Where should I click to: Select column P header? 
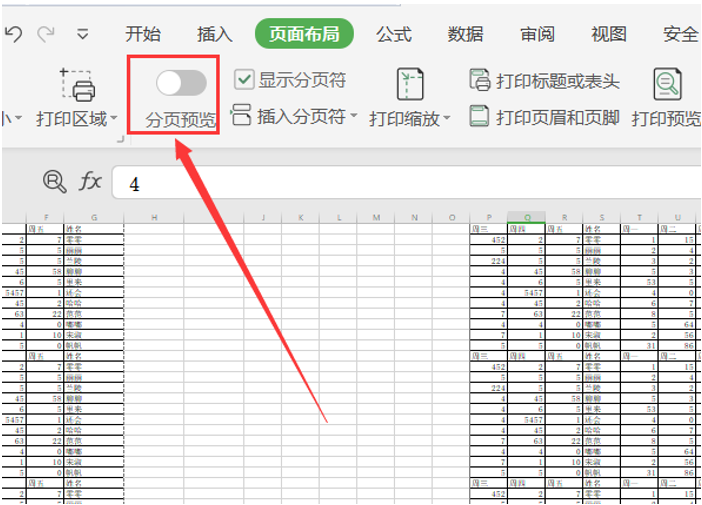tap(489, 218)
